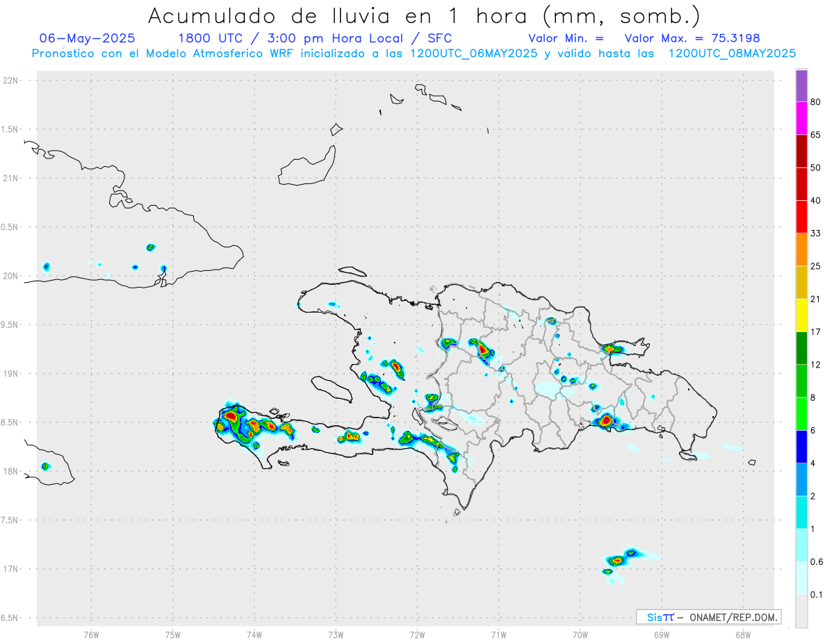Select the '70W' longitude tick label
The image size is (834, 644).
pos(580,635)
